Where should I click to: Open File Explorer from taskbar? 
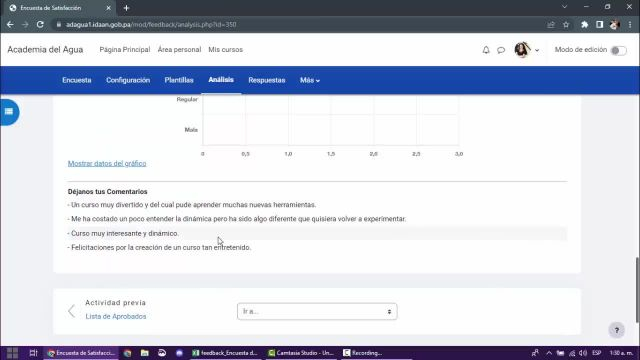point(144,353)
